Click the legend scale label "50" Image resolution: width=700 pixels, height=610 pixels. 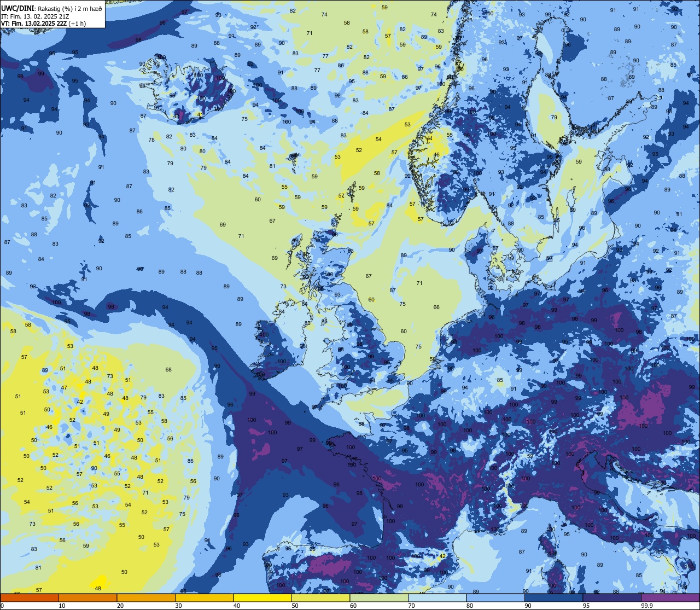pyautogui.click(x=295, y=606)
